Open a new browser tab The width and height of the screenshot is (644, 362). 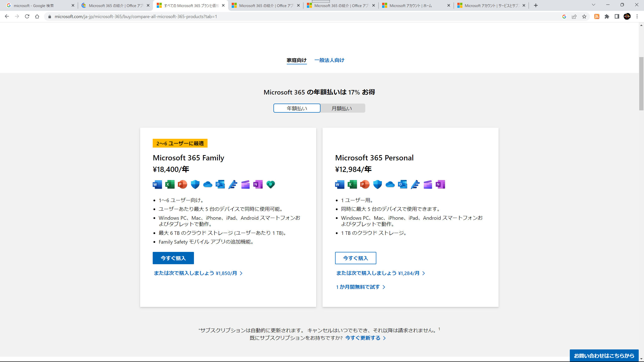[536, 6]
